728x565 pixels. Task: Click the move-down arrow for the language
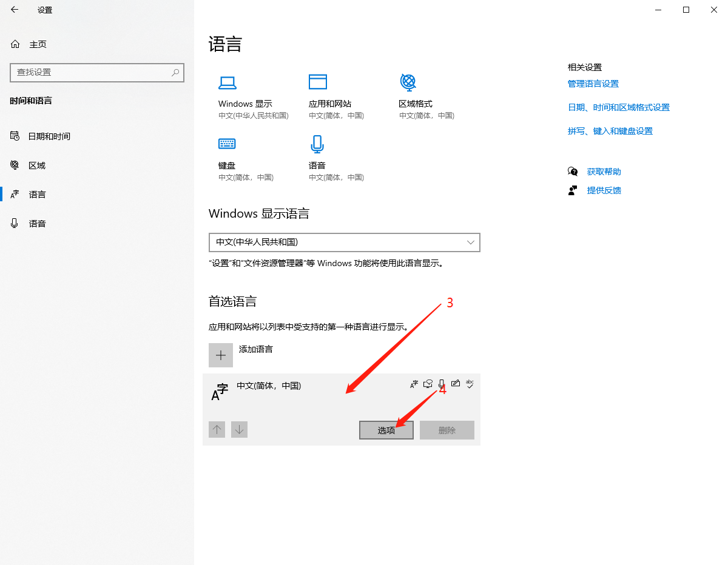238,429
